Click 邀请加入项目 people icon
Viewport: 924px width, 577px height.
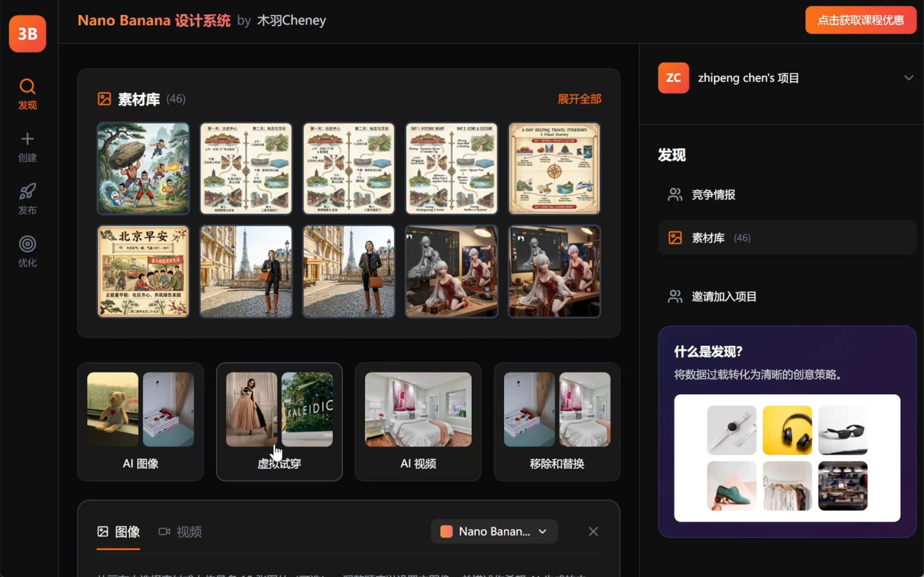coord(675,296)
